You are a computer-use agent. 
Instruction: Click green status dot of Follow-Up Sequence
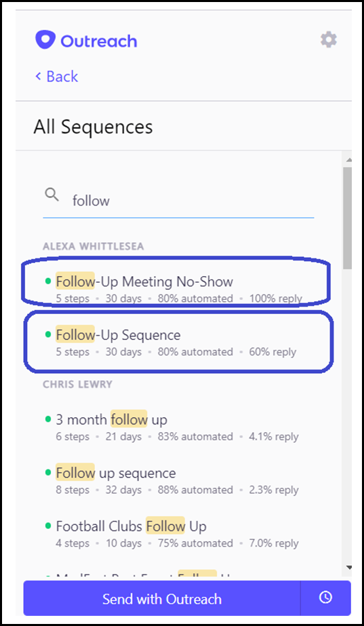click(x=48, y=334)
